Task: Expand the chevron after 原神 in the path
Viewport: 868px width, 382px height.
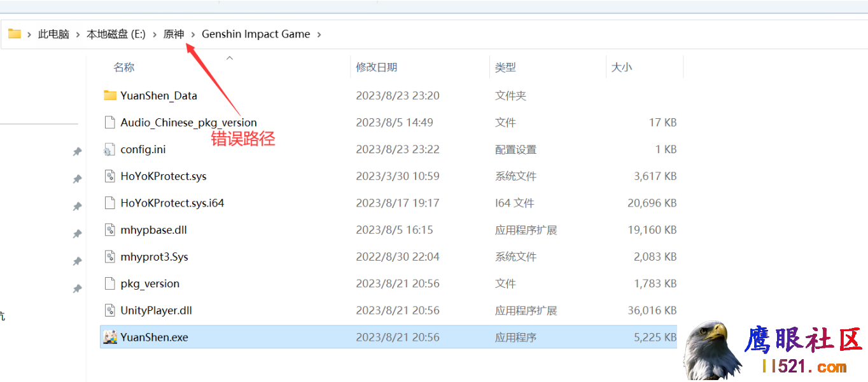Action: (x=193, y=34)
